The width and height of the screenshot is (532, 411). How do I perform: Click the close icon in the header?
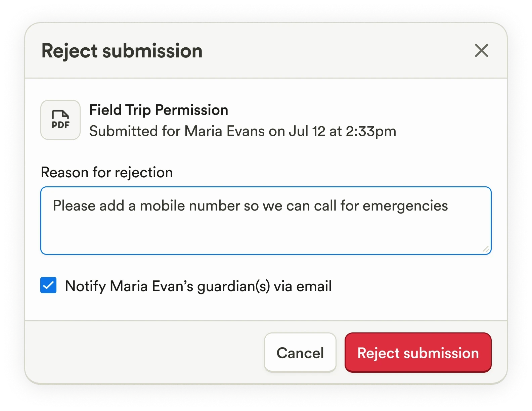tap(482, 51)
